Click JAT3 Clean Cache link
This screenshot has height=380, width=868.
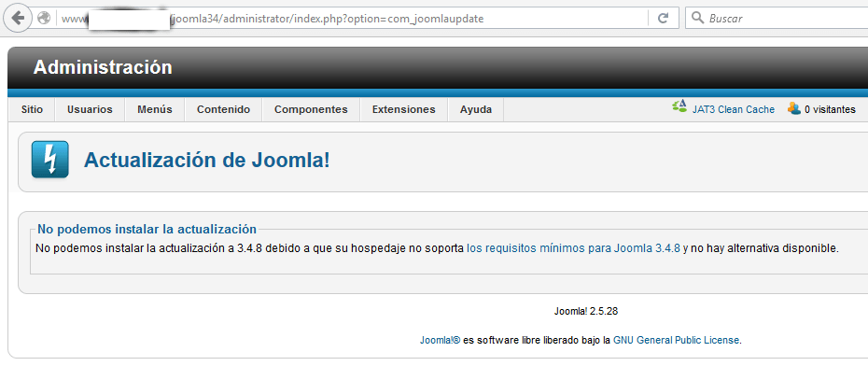click(x=734, y=109)
